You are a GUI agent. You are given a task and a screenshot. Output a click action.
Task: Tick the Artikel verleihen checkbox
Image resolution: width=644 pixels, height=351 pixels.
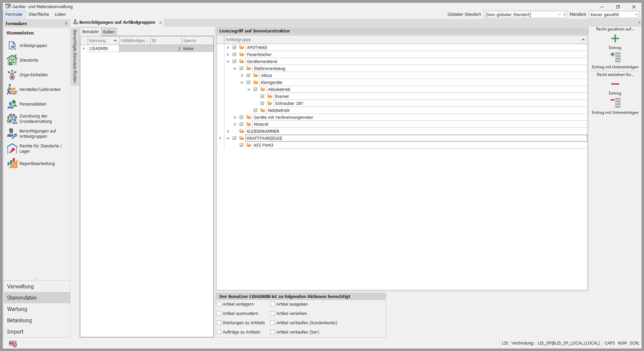[273, 313]
